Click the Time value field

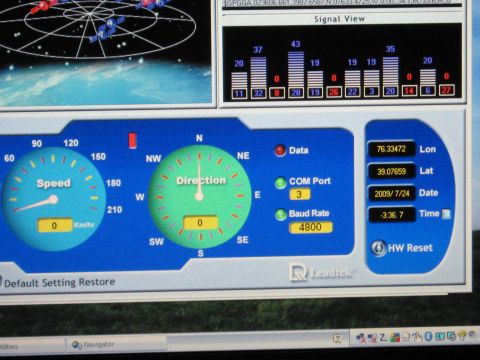pyautogui.click(x=391, y=215)
